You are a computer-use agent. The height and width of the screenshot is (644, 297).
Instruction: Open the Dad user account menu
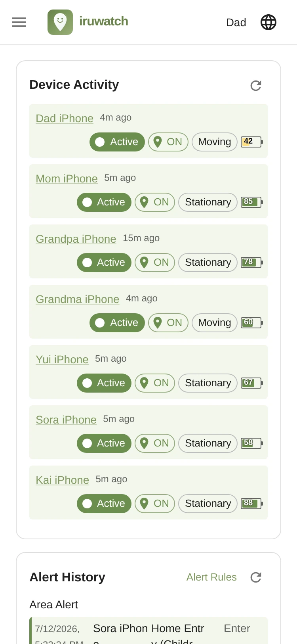click(236, 23)
